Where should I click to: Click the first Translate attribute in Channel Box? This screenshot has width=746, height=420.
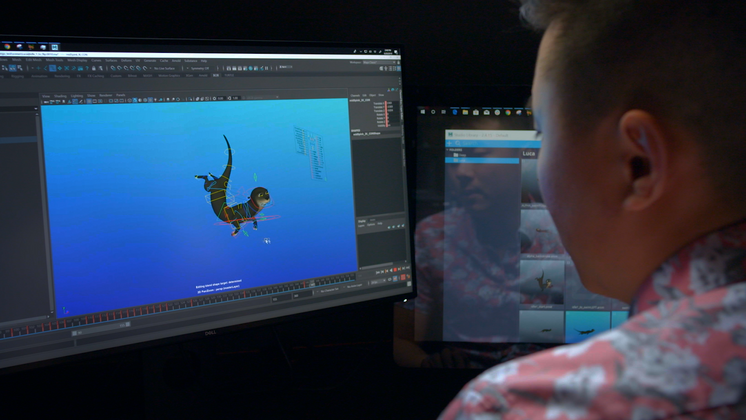pyautogui.click(x=381, y=103)
